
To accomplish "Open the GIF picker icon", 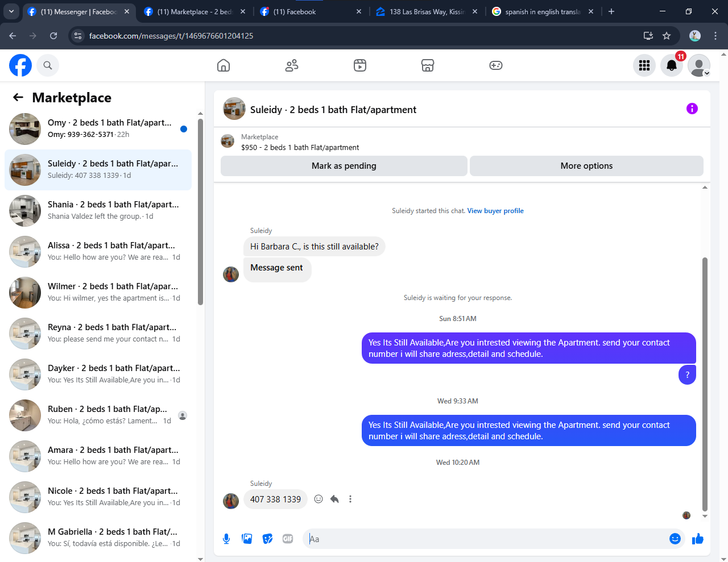I will pos(288,539).
